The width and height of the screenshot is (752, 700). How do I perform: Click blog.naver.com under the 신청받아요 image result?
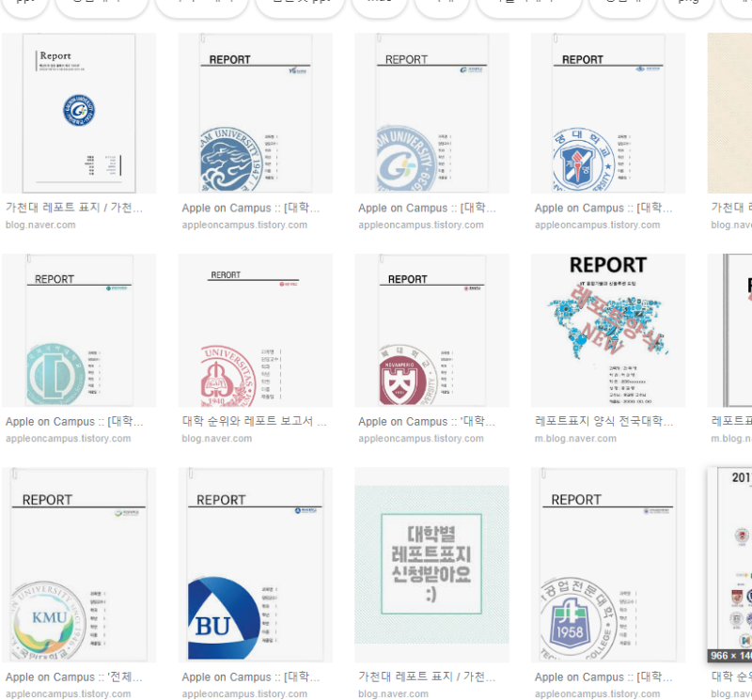pyautogui.click(x=393, y=693)
